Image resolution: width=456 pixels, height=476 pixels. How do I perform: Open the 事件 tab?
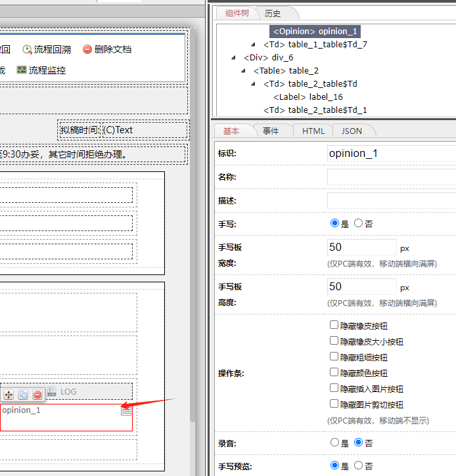[271, 131]
